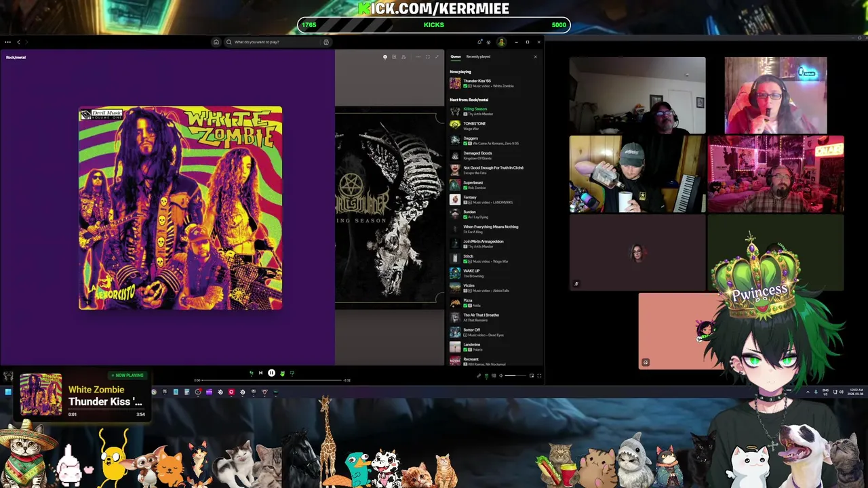Click the White Zombie album cover art
The height and width of the screenshot is (488, 868).
(180, 208)
